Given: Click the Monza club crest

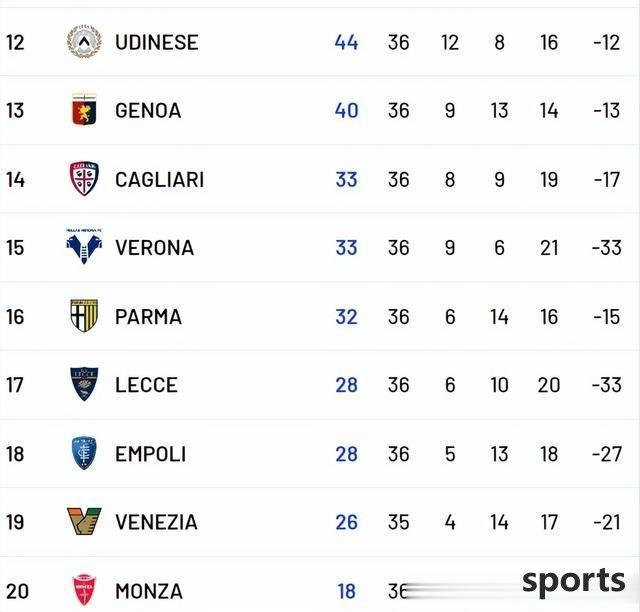Looking at the screenshot, I should [84, 590].
